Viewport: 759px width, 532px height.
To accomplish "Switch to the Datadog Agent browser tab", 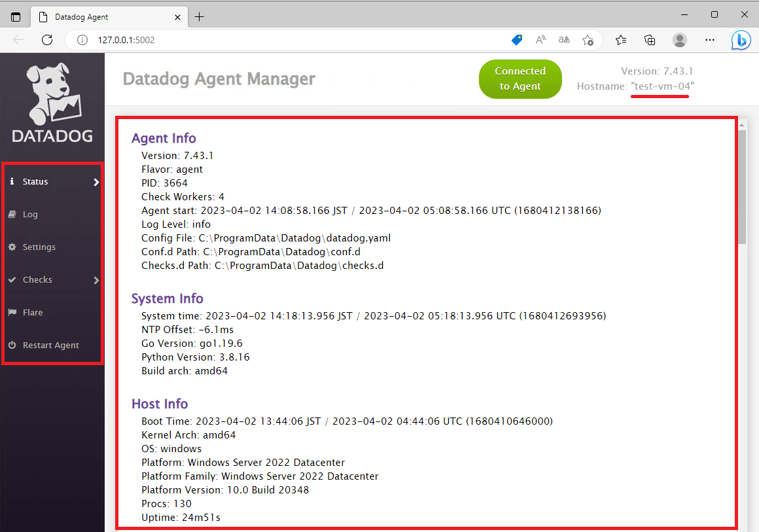I will [109, 17].
